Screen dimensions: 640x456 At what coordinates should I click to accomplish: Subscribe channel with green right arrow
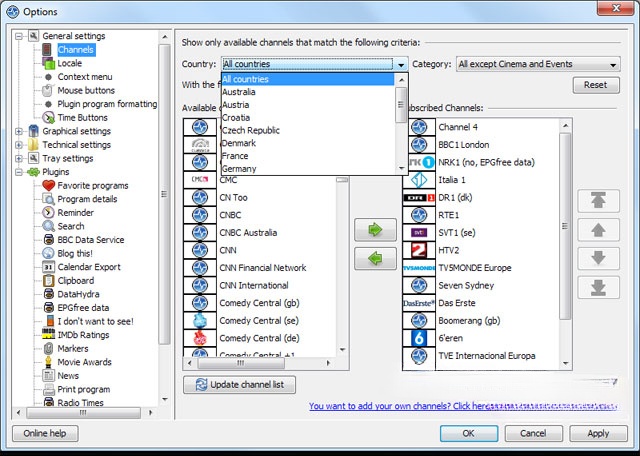click(x=375, y=229)
